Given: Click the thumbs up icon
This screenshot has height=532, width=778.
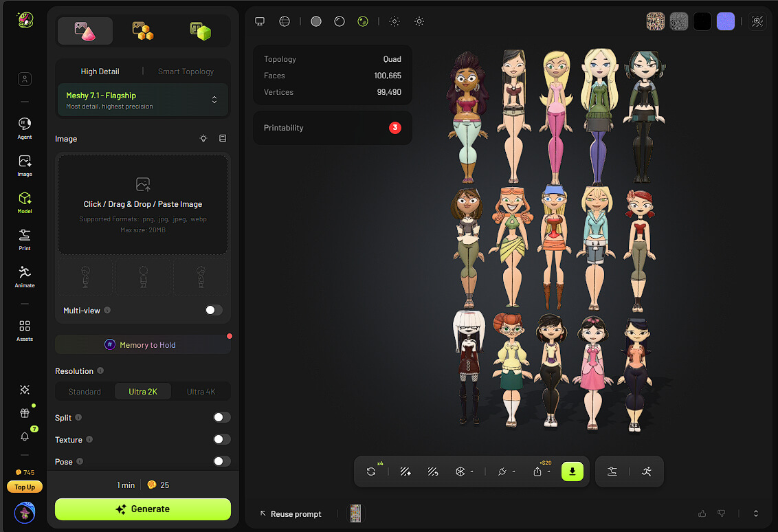Looking at the screenshot, I should [702, 513].
